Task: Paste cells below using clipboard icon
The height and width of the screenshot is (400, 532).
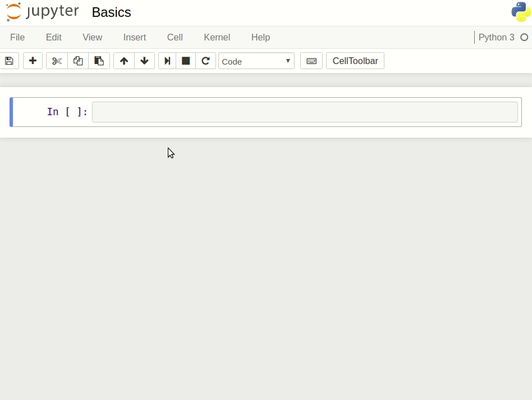Action: coord(99,61)
